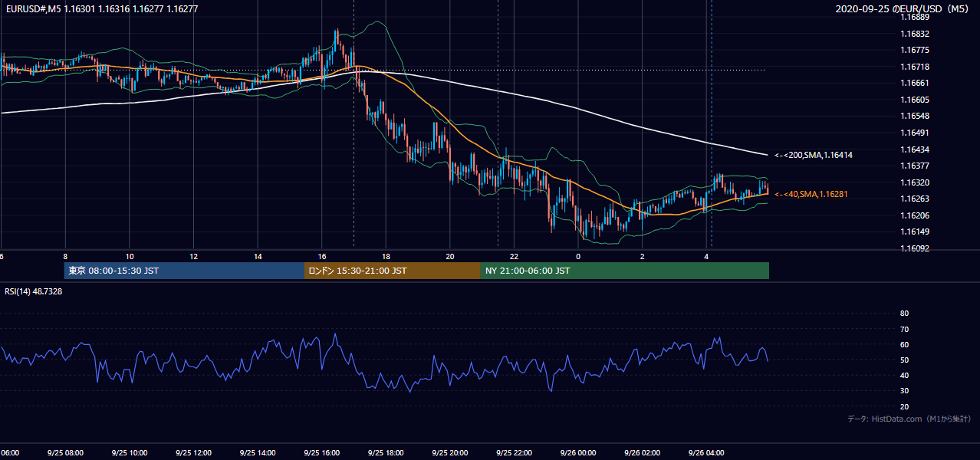Click the hour tick 18 under price chart
The height and width of the screenshot is (460, 980).
[386, 256]
